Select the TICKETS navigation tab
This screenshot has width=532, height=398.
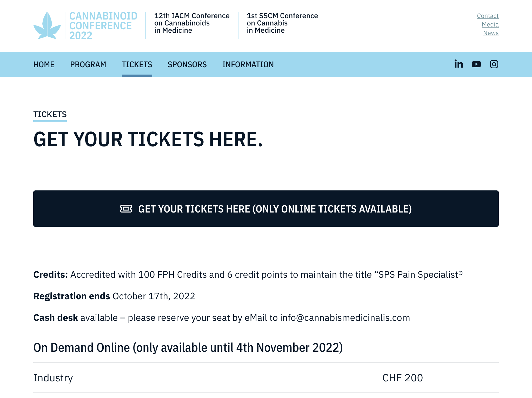(137, 64)
